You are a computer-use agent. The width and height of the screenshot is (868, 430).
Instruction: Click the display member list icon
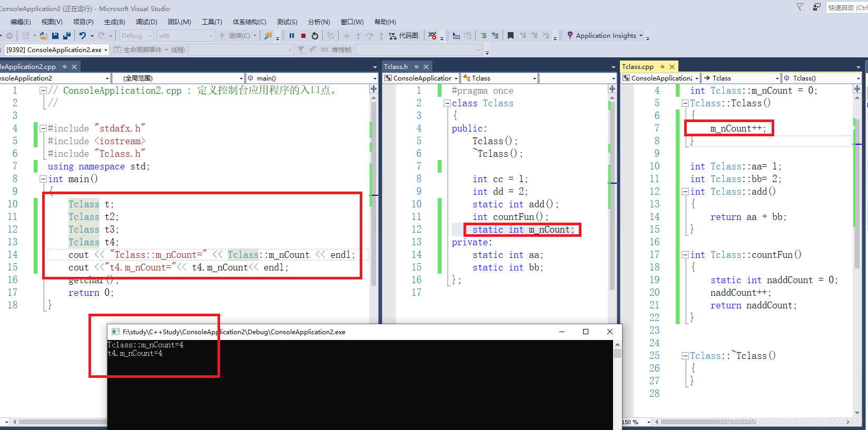456,36
